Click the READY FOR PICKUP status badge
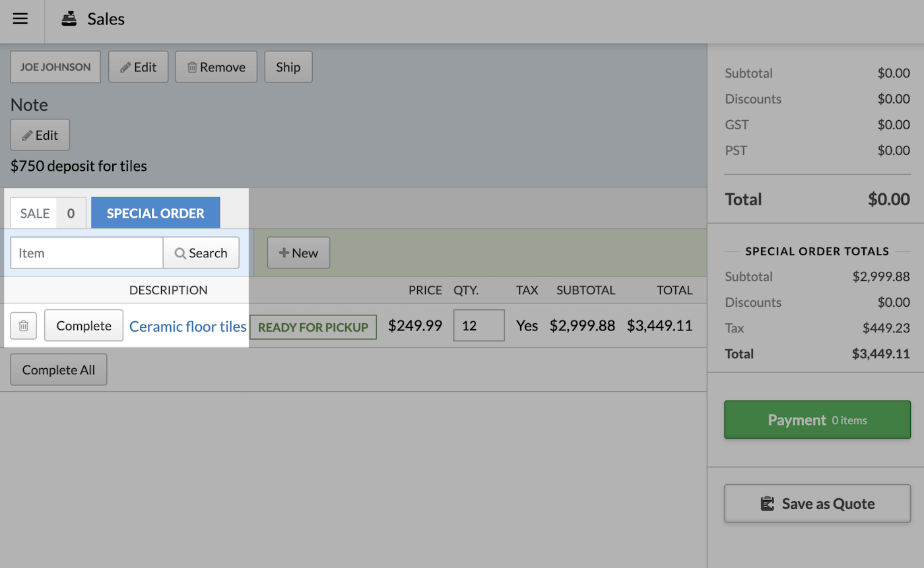Screen dimensions: 924x568 point(313,327)
